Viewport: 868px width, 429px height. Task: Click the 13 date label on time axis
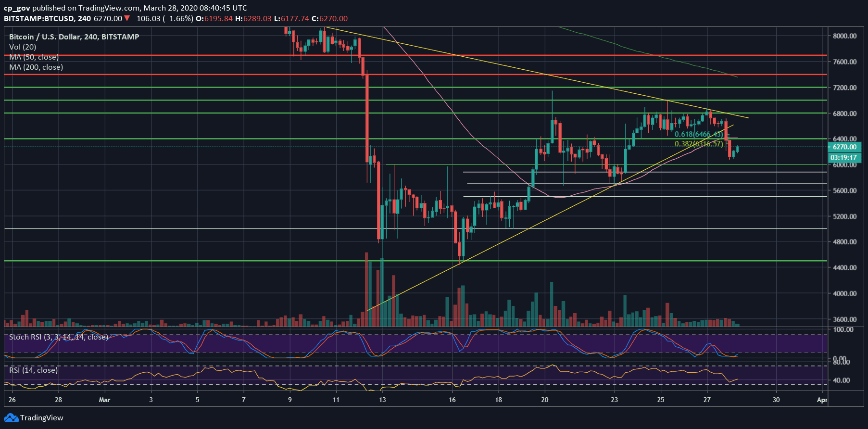(382, 400)
